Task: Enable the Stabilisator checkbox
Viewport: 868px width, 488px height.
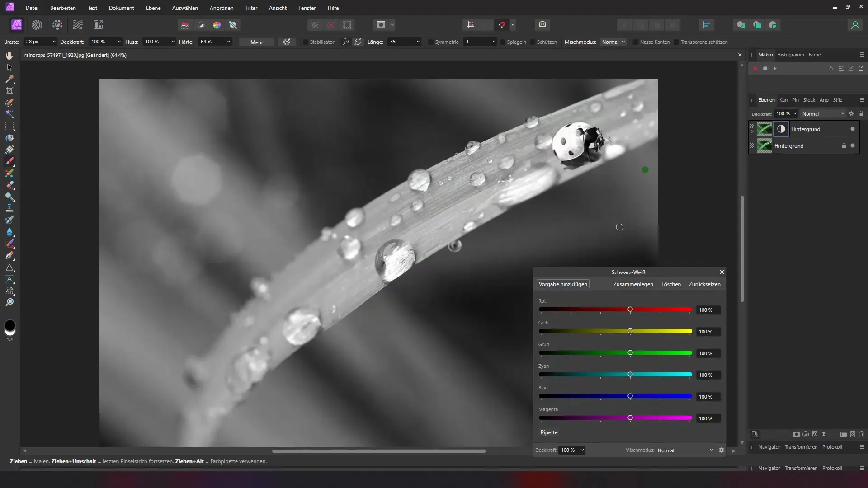Action: point(306,42)
